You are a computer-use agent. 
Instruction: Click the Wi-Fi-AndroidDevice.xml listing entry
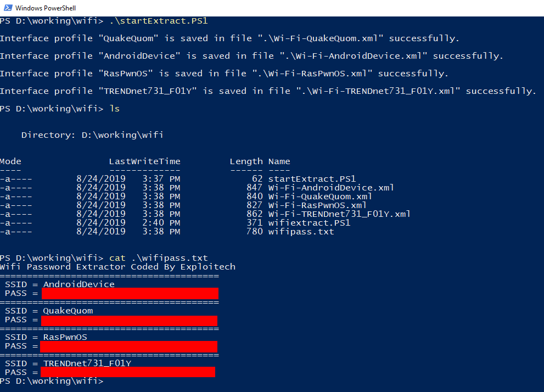[331, 188]
